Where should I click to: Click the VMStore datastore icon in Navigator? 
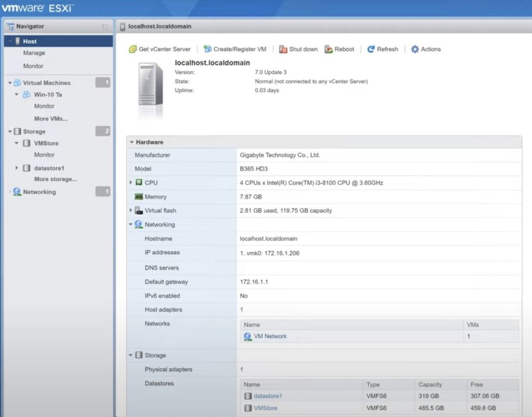tap(26, 144)
